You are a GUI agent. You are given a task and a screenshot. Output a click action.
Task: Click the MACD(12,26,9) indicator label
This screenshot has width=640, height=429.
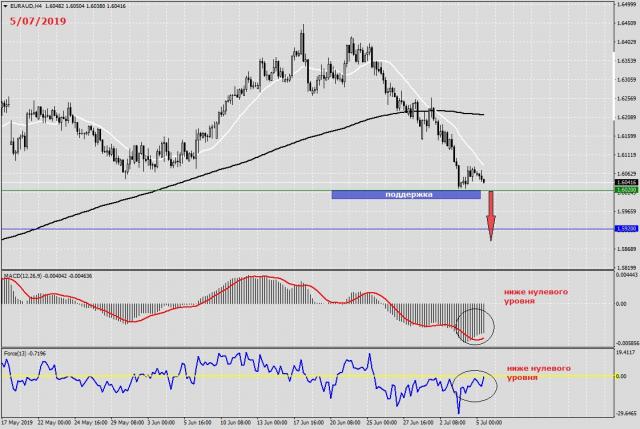click(x=31, y=275)
